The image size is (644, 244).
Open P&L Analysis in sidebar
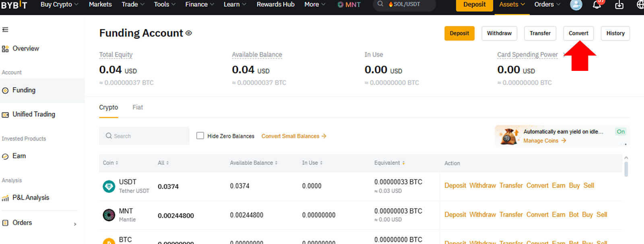click(31, 198)
